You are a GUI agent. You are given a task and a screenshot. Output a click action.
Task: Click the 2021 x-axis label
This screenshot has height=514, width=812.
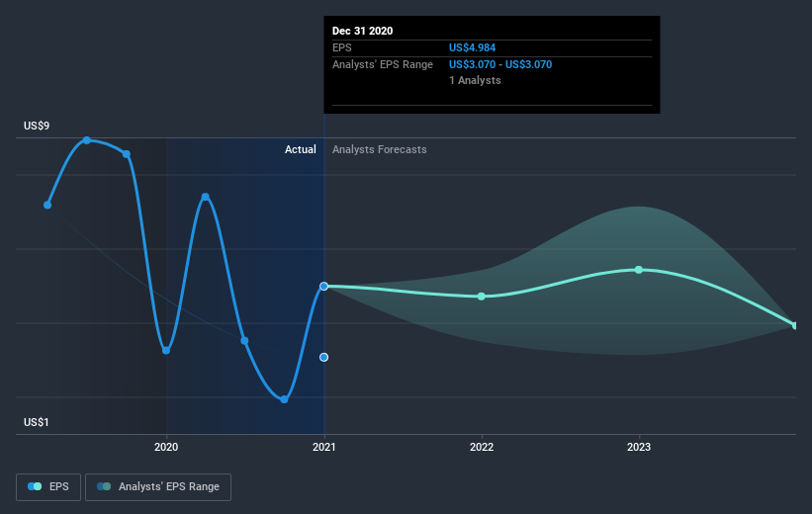[x=324, y=447]
